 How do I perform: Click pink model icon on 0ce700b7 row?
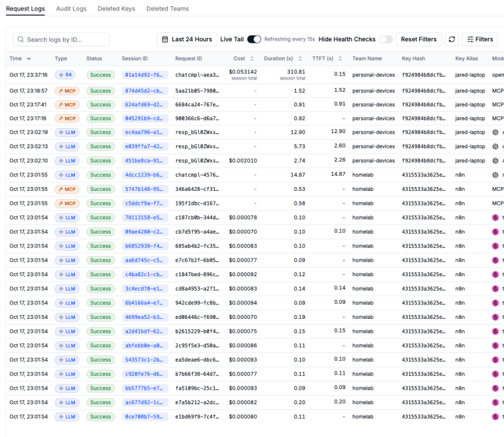[x=495, y=417]
